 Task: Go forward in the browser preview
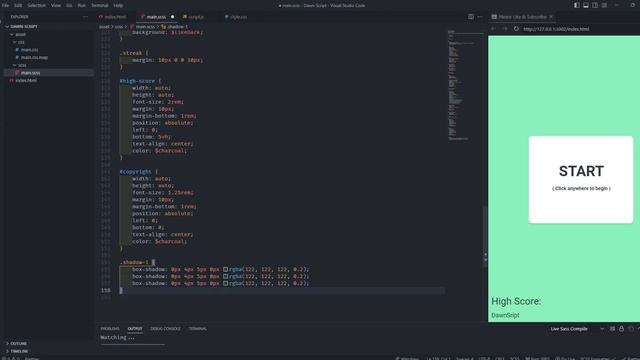(505, 29)
